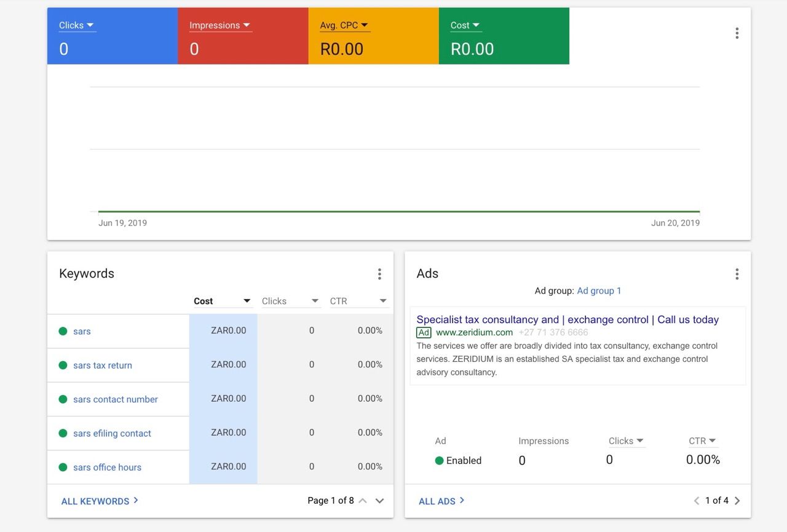The image size is (787, 532).
Task: Open the 'sars' keyword link
Action: pyautogui.click(x=82, y=331)
